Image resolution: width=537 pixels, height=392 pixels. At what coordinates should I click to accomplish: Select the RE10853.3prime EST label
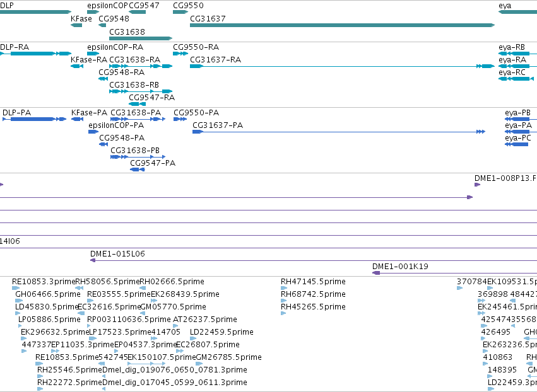[44, 282]
